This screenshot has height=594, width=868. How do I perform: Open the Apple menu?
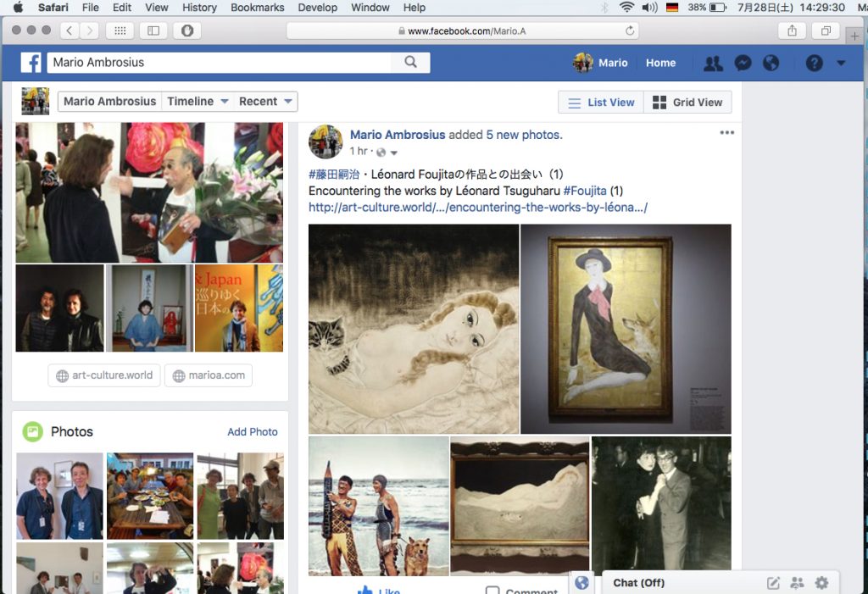point(18,7)
